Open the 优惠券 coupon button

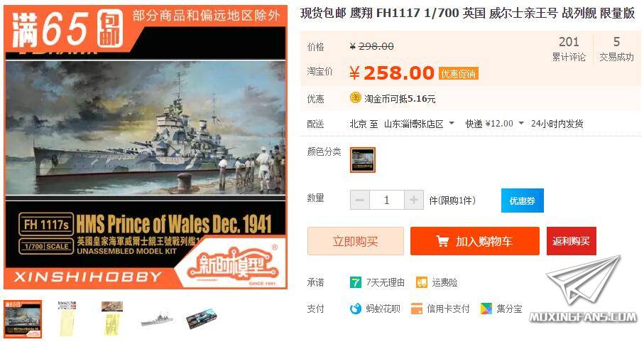point(523,201)
